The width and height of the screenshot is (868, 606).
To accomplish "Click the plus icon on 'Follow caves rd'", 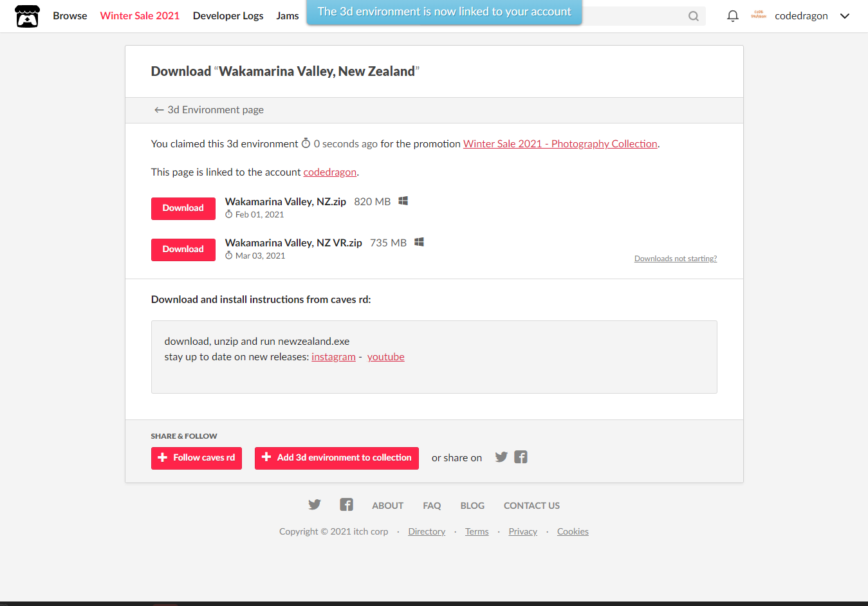I will coord(162,457).
